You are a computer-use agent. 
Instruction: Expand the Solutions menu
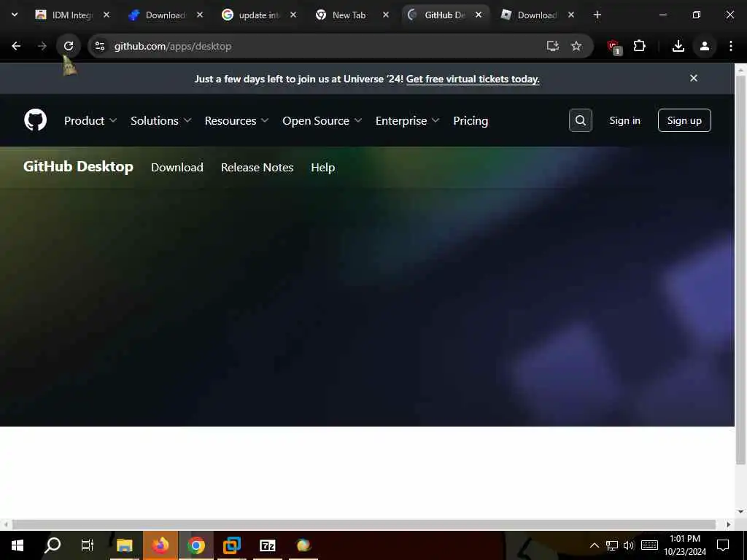(x=161, y=120)
